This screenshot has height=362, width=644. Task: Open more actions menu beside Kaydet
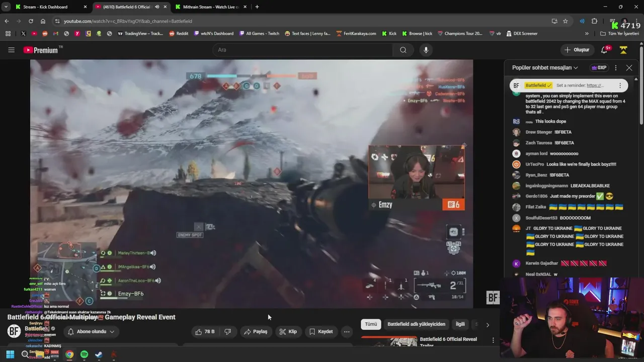[347, 331]
